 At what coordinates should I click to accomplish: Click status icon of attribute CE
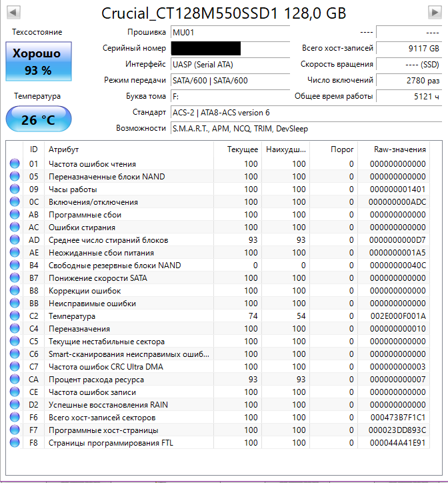pyautogui.click(x=15, y=392)
